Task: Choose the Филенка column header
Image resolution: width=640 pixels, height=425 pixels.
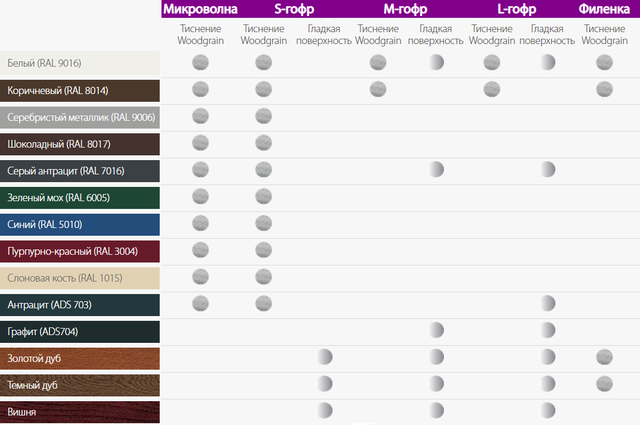Action: (604, 9)
